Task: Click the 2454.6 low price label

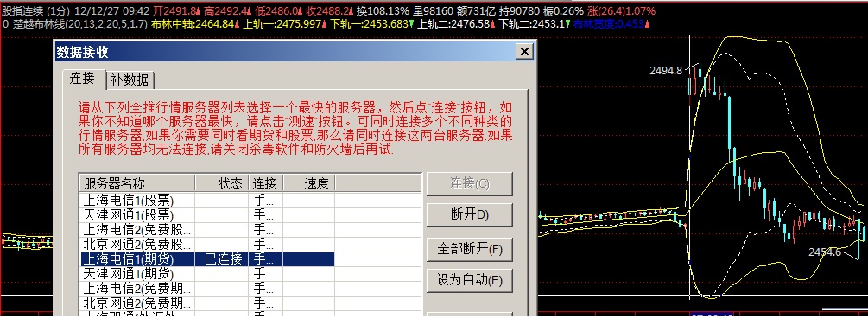Action: (825, 252)
